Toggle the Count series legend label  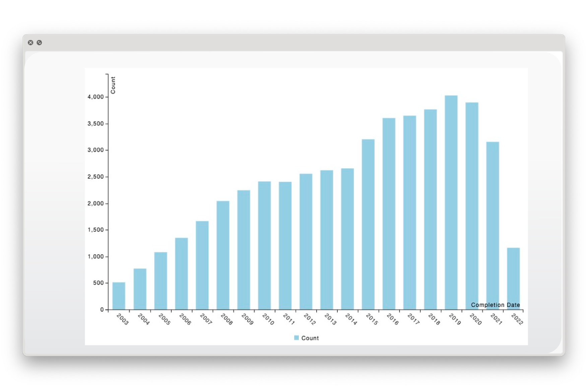point(310,338)
